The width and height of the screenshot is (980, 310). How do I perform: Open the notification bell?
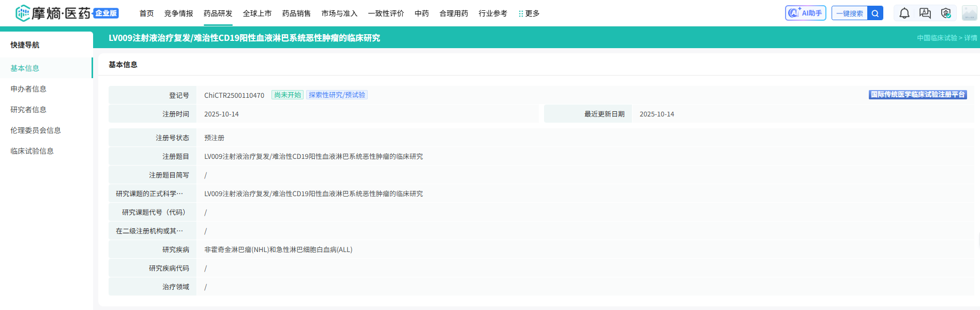(x=904, y=13)
